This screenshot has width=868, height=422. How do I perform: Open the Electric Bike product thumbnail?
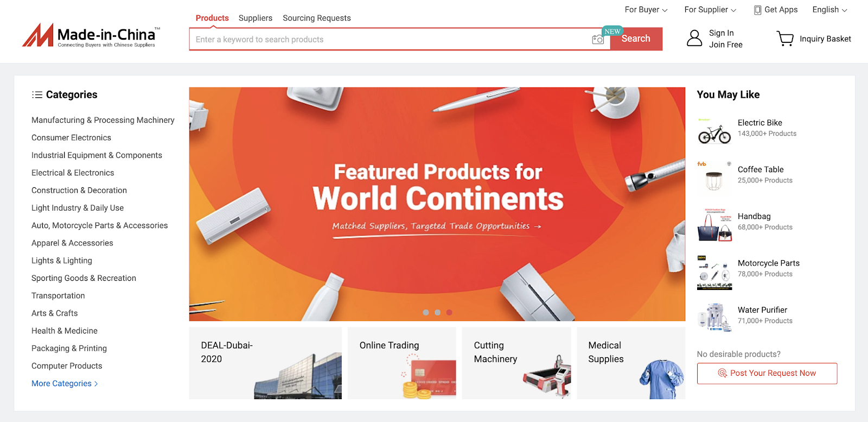tap(714, 130)
